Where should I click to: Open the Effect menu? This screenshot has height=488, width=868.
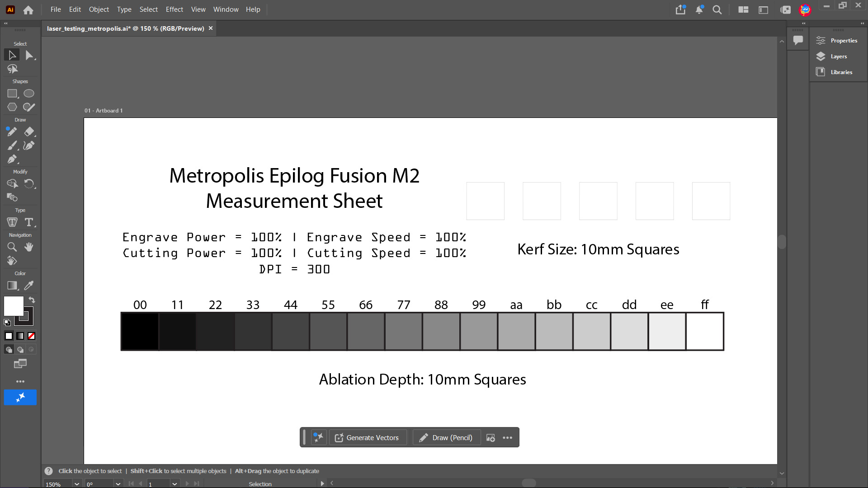click(175, 9)
